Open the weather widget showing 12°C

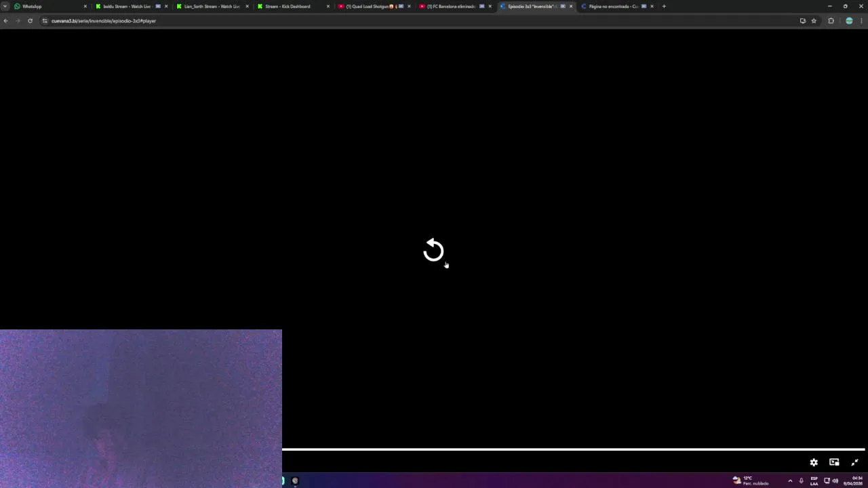pyautogui.click(x=751, y=481)
